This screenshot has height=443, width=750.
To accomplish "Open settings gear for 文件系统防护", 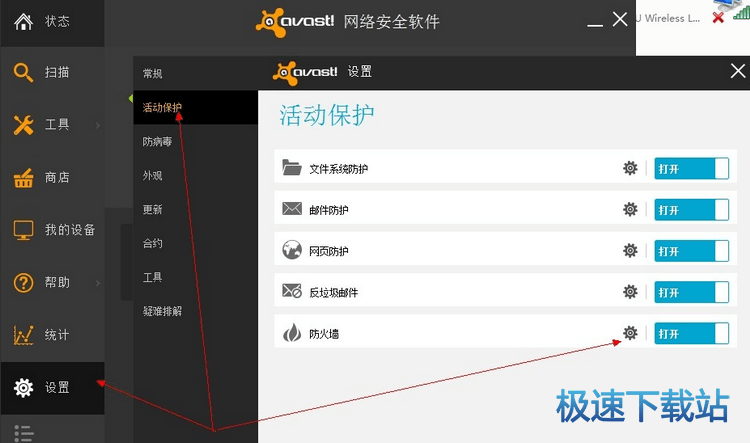I will point(630,168).
